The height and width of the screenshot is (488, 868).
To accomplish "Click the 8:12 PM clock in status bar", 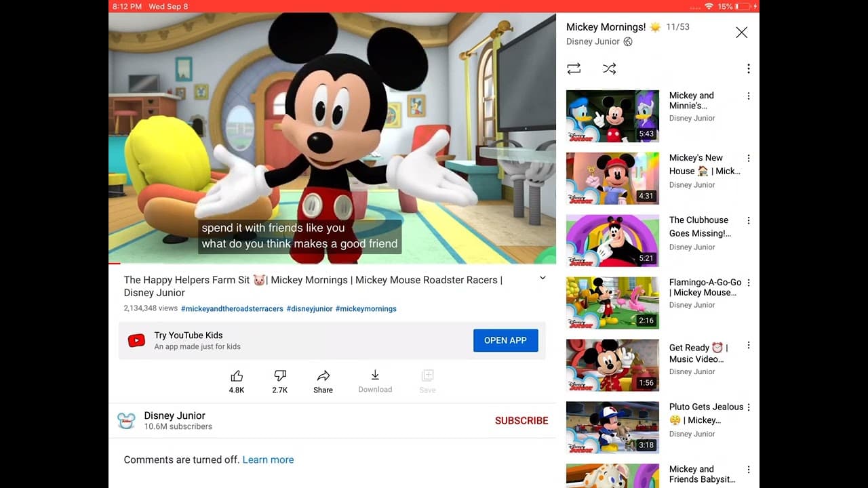I will (x=127, y=6).
